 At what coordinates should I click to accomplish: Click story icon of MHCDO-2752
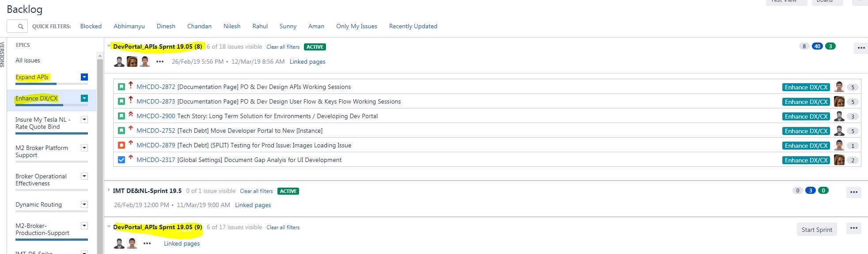[121, 131]
